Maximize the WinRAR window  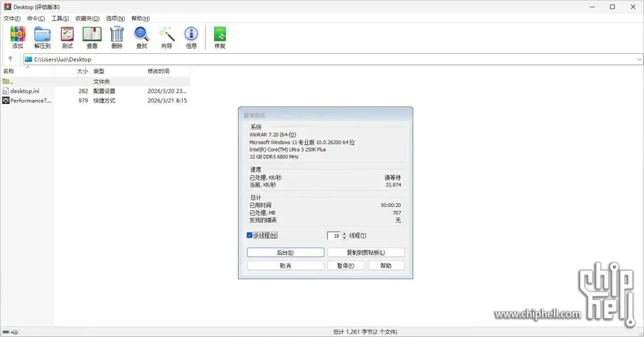pos(612,7)
